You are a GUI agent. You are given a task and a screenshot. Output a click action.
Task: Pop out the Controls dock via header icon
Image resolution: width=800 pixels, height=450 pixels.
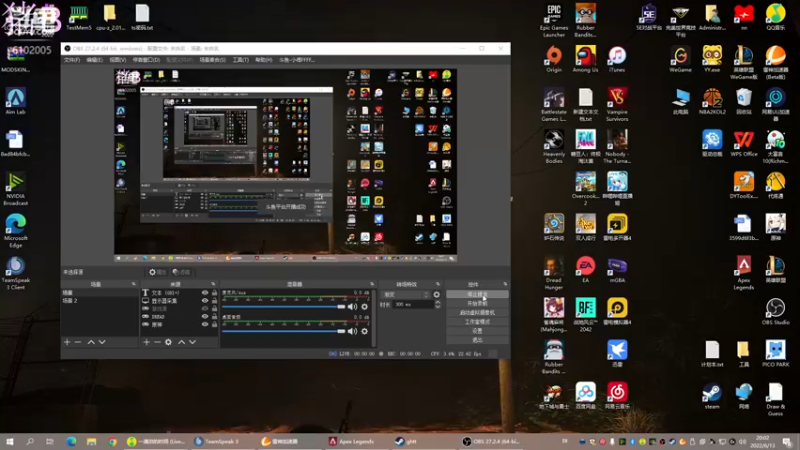coord(505,284)
